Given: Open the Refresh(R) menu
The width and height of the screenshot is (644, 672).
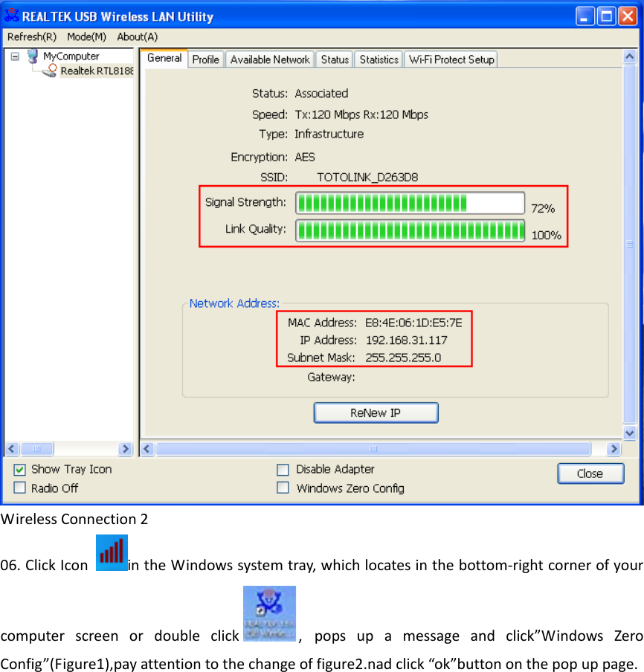Looking at the screenshot, I should (32, 37).
